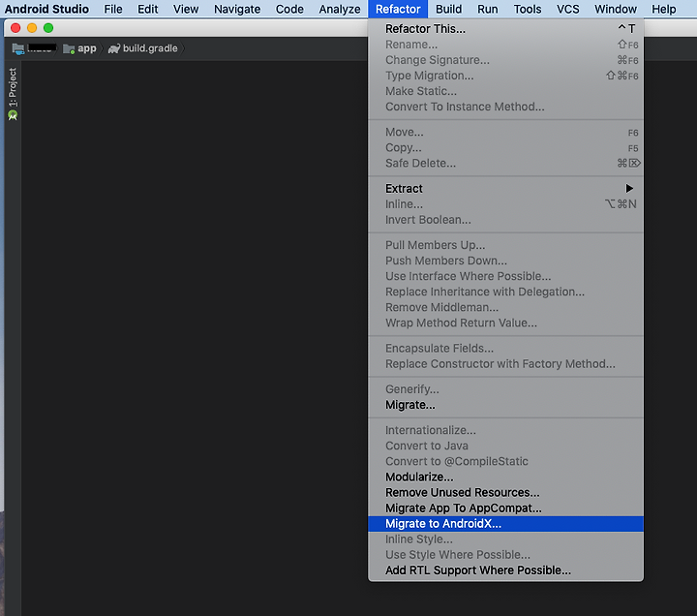Choose Add RTL Support Where Possible...
Image resolution: width=697 pixels, height=616 pixels.
pyautogui.click(x=506, y=570)
